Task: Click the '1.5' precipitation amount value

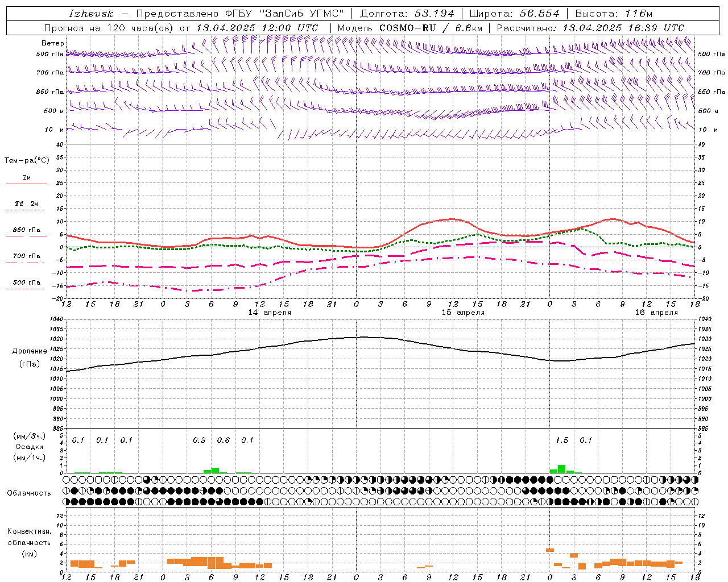Action: point(562,440)
